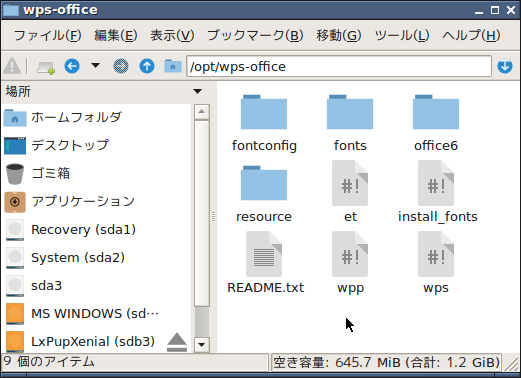521x378 pixels.
Task: Click the desktop sidebar icon
Action: point(15,146)
